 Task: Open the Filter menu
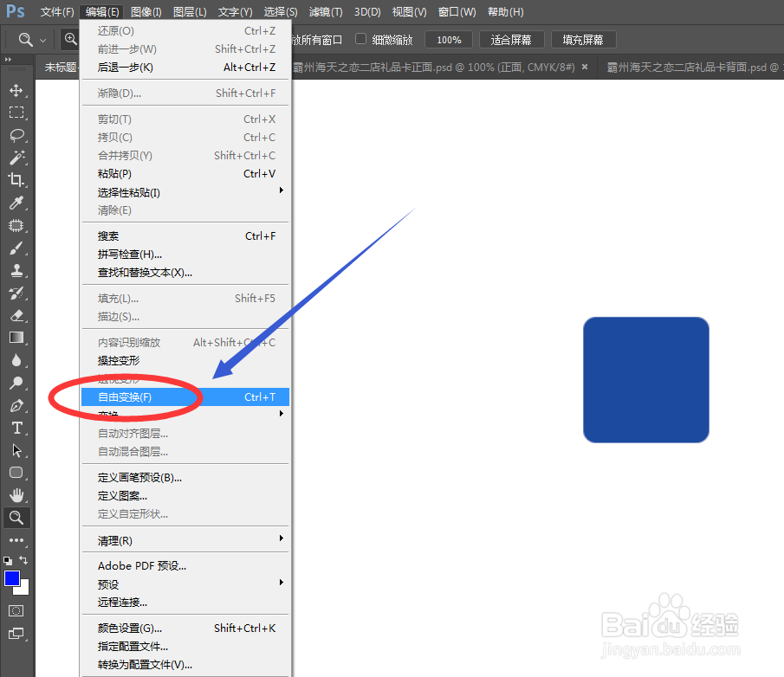pyautogui.click(x=326, y=12)
